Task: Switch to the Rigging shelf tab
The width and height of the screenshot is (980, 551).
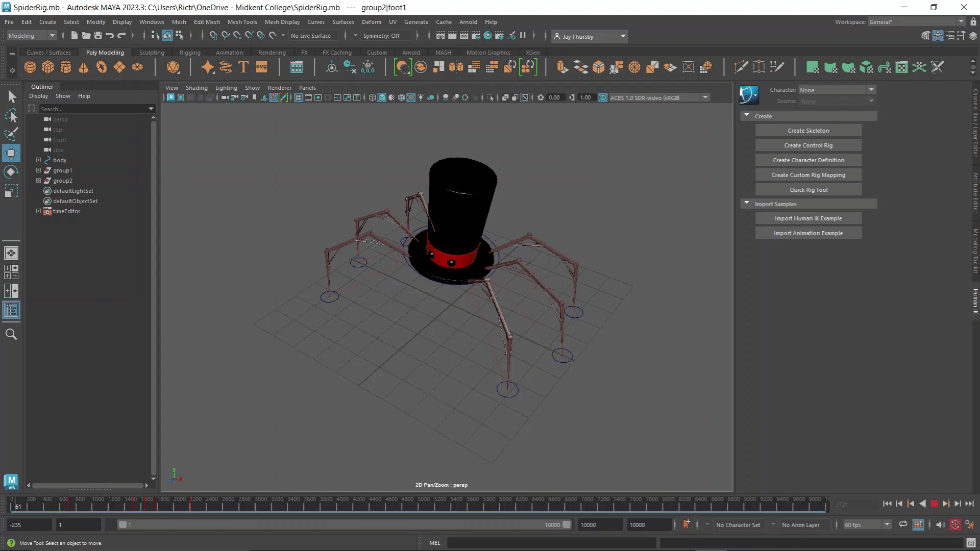Action: [x=190, y=53]
